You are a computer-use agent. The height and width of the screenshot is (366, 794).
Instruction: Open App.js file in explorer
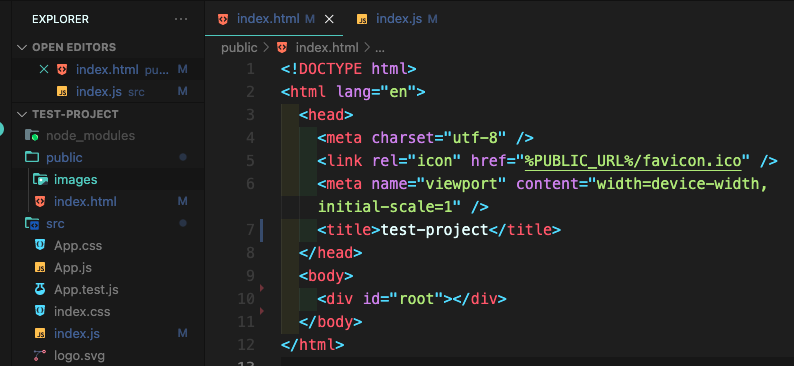click(109, 268)
